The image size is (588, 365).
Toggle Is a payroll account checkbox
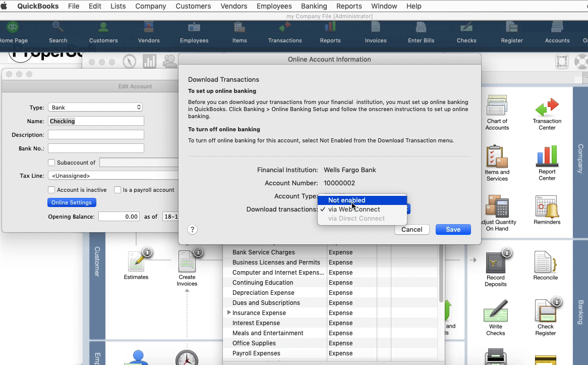pyautogui.click(x=117, y=190)
